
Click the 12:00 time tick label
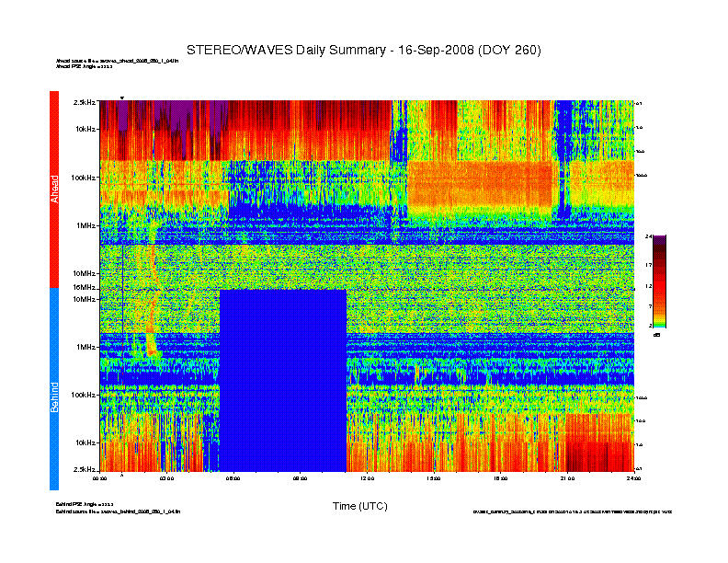click(x=367, y=478)
